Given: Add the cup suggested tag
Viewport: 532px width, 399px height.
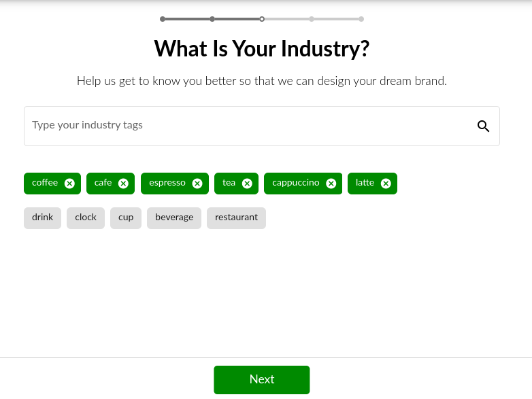Looking at the screenshot, I should coord(126,218).
